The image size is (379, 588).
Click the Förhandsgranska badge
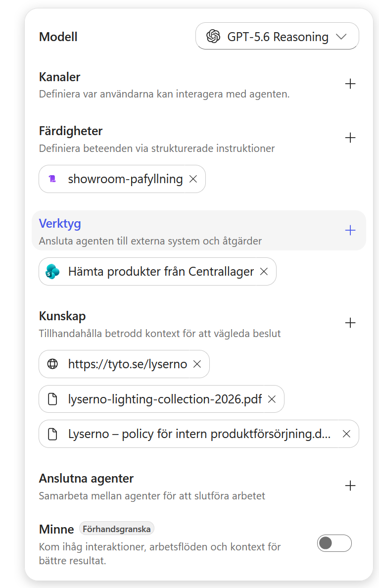pyautogui.click(x=117, y=529)
